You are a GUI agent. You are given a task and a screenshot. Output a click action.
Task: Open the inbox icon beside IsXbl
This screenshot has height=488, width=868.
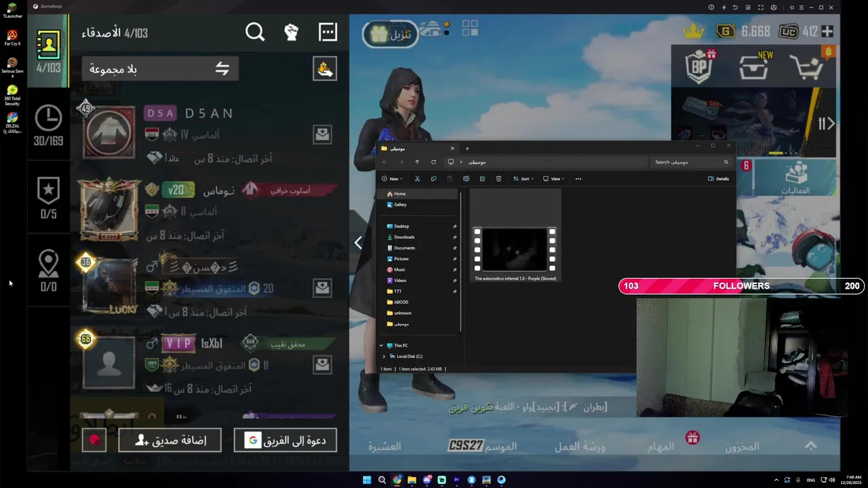pyautogui.click(x=322, y=365)
